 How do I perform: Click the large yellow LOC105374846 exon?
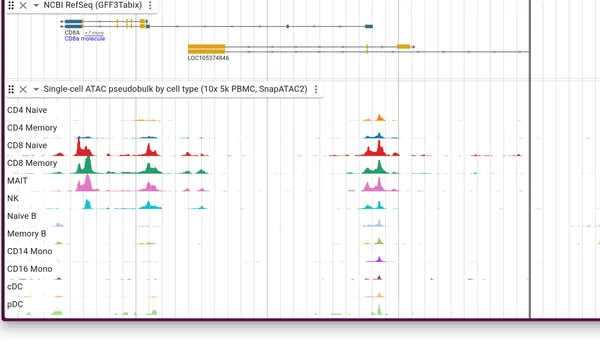207,49
